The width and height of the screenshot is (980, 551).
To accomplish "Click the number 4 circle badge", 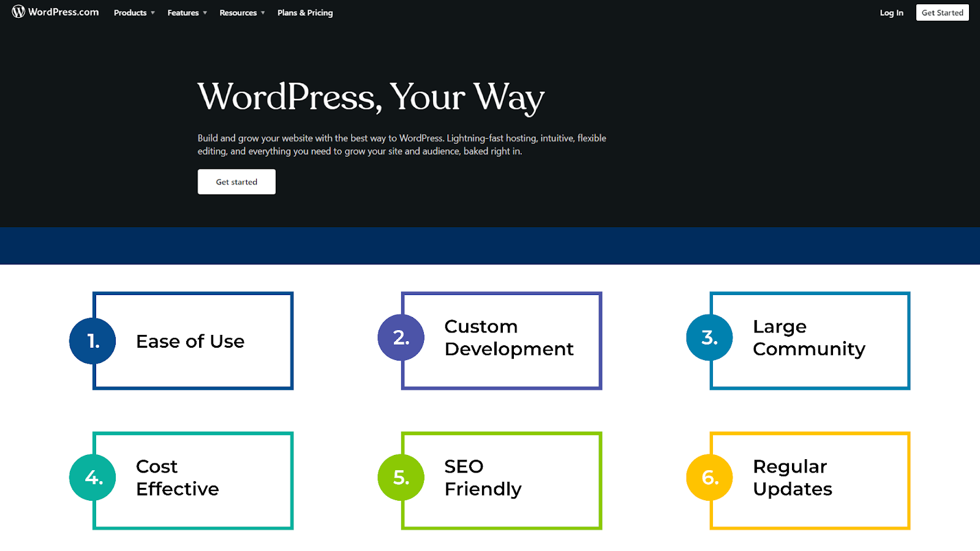I will coord(92,478).
